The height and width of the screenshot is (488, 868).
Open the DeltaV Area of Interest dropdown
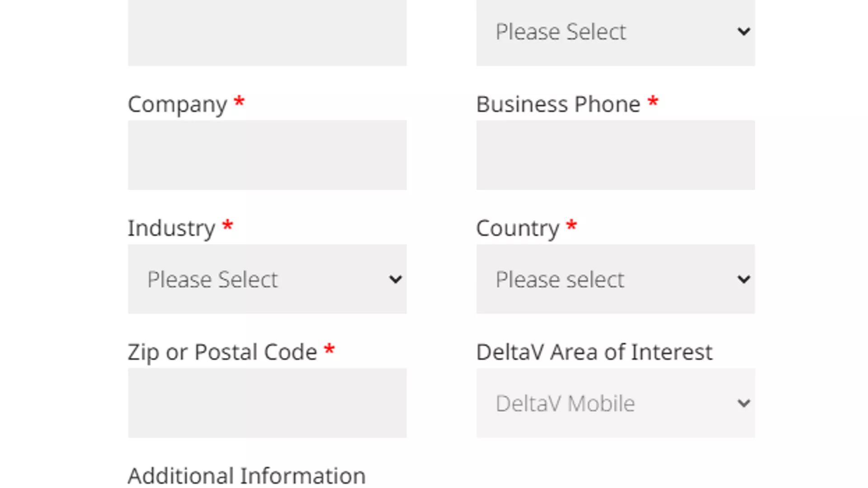[615, 403]
